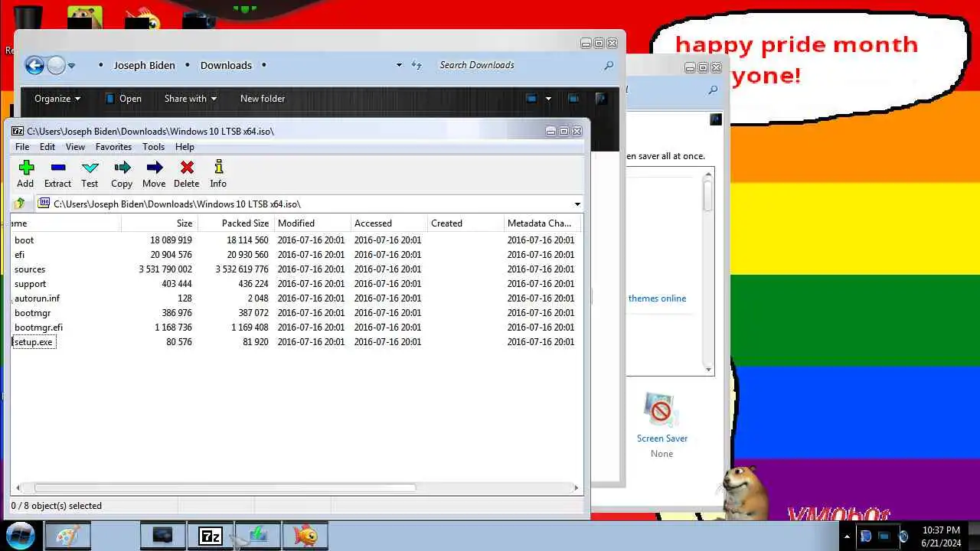Screen dimensions: 980x551
Task: Expand the 7-Zip address path dropdown
Action: tap(577, 204)
